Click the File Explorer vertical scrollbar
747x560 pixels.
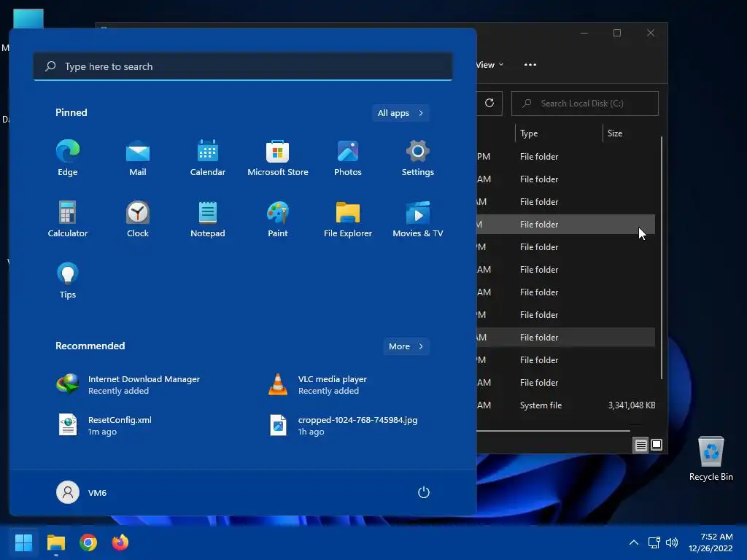661,257
